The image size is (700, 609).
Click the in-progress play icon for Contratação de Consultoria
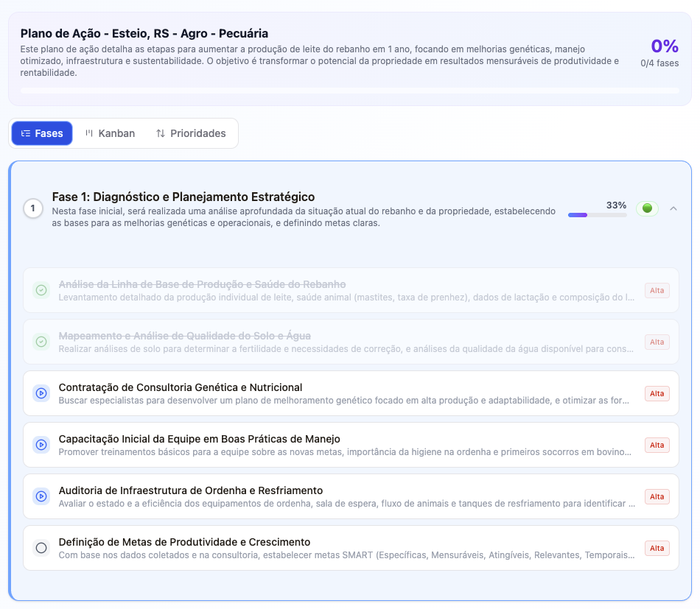click(41, 393)
